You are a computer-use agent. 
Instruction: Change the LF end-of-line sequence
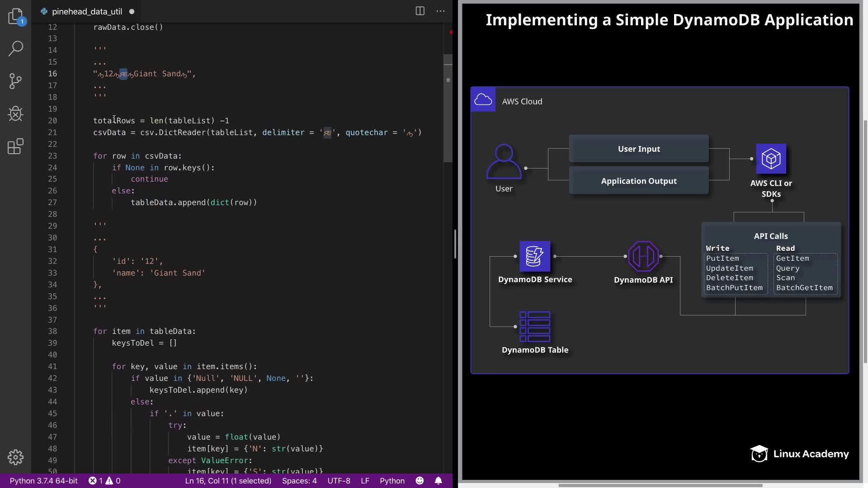(x=365, y=481)
